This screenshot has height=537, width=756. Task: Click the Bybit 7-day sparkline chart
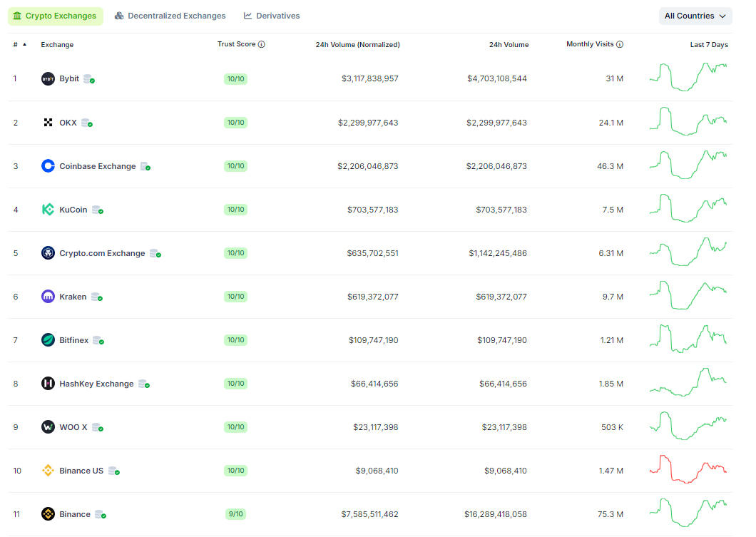click(x=688, y=76)
